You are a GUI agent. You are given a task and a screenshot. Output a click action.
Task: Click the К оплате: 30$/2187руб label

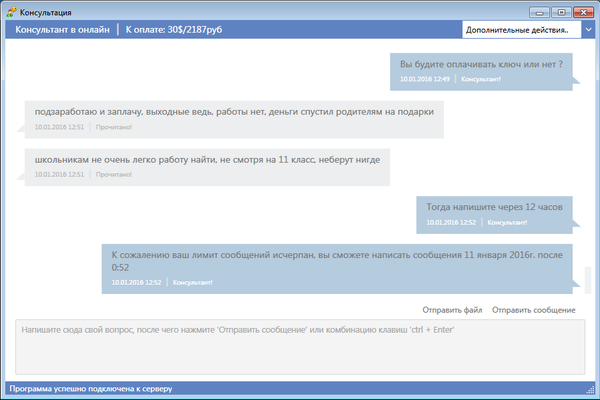point(173,30)
